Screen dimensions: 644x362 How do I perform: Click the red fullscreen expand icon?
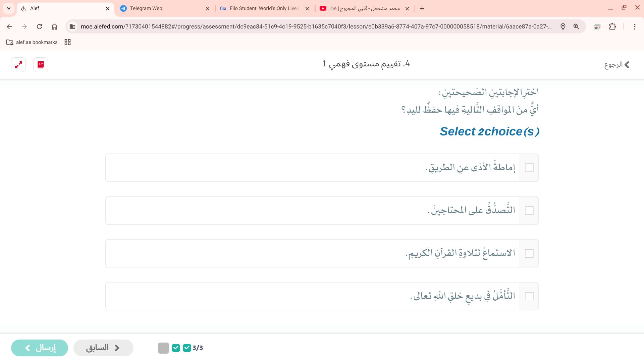pos(18,65)
